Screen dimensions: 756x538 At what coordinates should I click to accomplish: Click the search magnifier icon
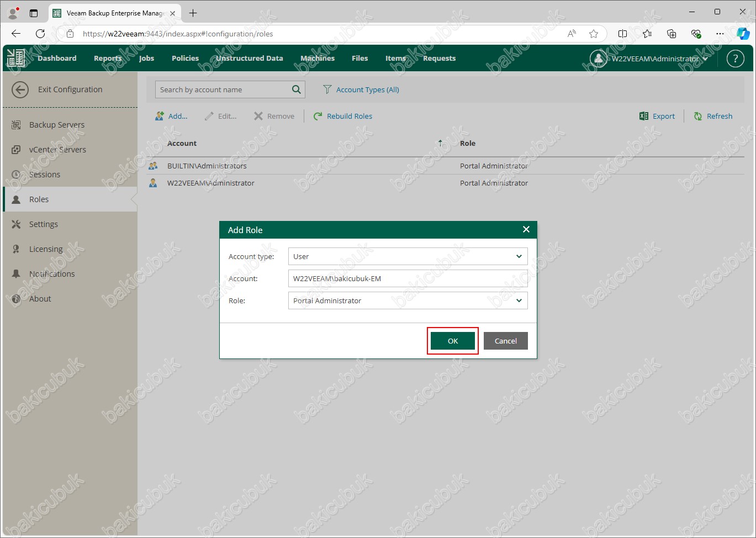[297, 89]
